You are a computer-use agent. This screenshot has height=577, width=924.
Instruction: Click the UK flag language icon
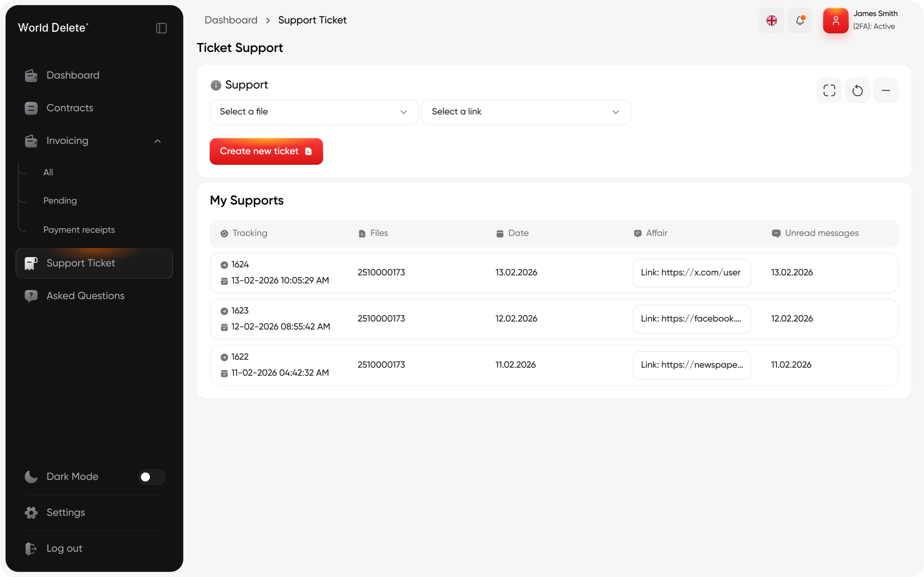tap(771, 20)
